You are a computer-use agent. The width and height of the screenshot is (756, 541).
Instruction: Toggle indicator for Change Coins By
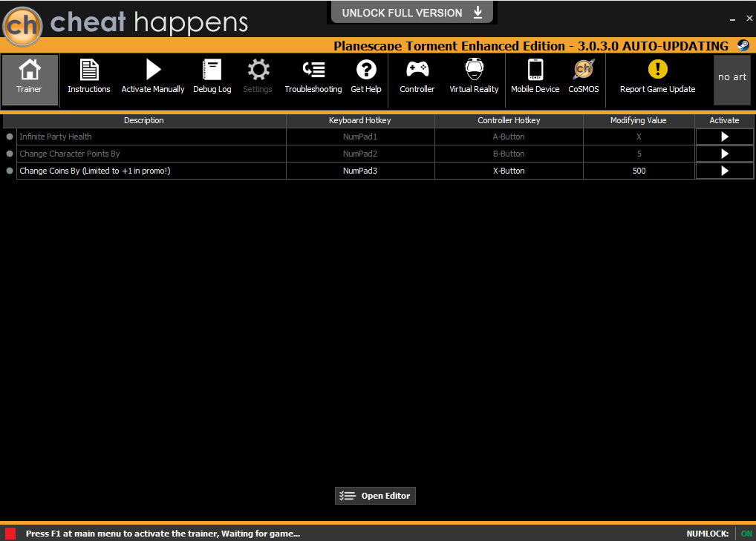click(x=9, y=171)
